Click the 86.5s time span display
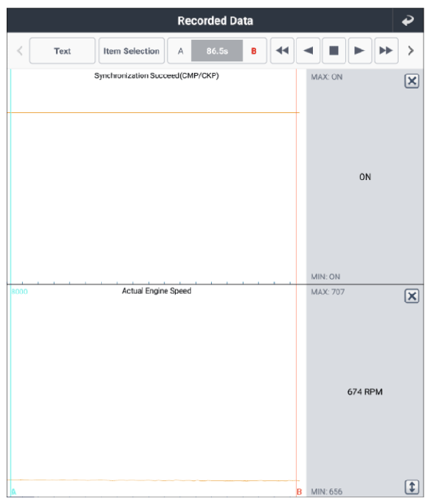Viewport: 431px width, 504px height. pos(217,51)
